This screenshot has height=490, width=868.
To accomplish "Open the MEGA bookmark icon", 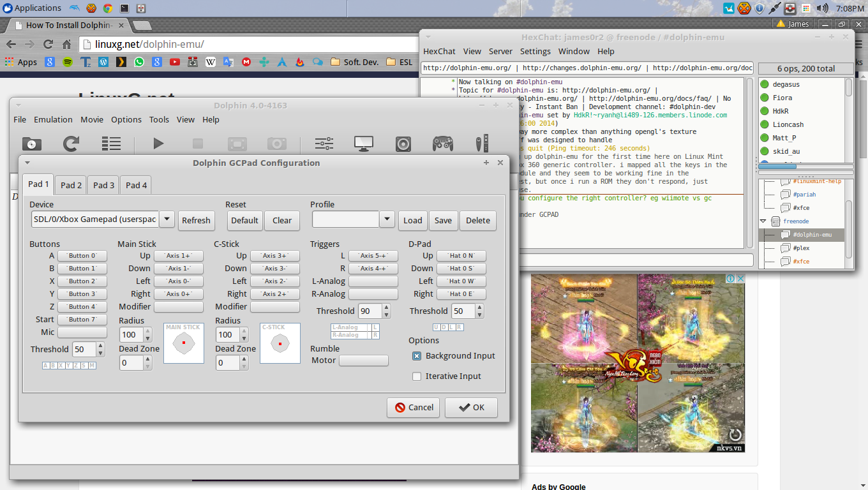I will 246,62.
